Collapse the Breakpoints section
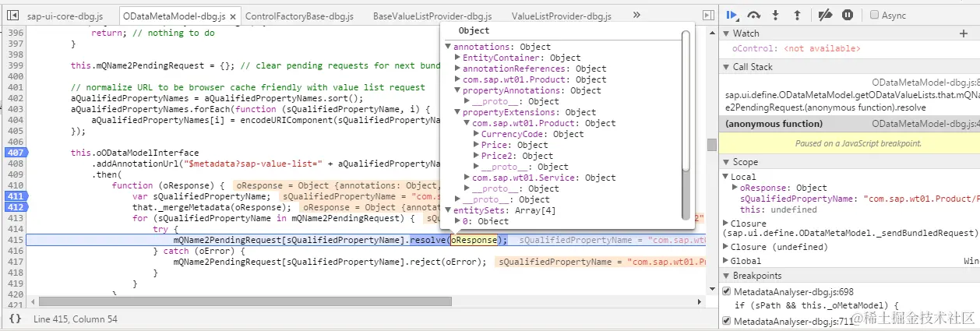The image size is (980, 331). [x=726, y=276]
